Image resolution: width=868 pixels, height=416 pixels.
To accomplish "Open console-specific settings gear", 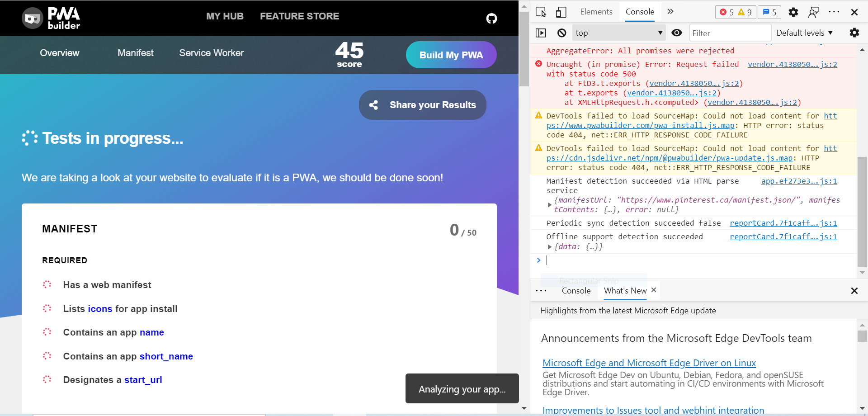I will click(x=854, y=33).
